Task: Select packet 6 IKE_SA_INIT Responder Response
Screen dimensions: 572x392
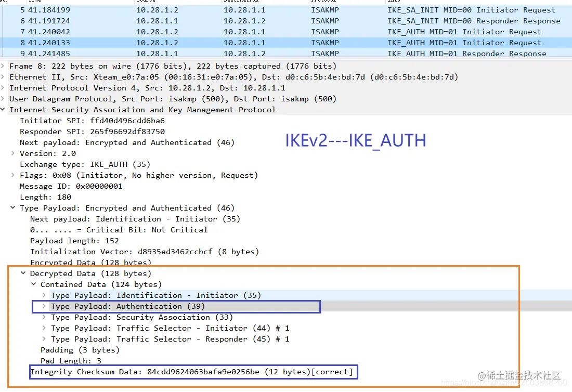Action: coord(286,21)
